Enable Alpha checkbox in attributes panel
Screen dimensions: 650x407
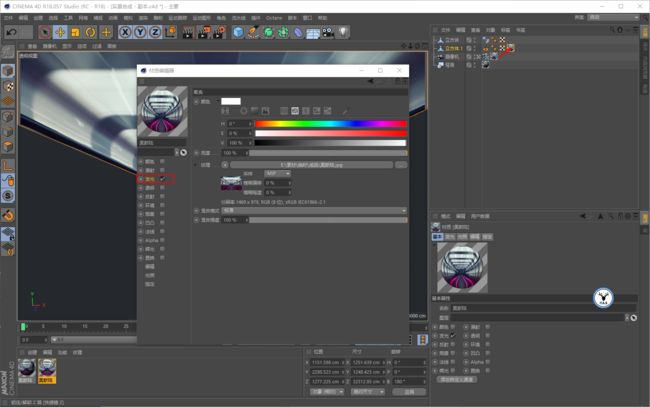488,362
